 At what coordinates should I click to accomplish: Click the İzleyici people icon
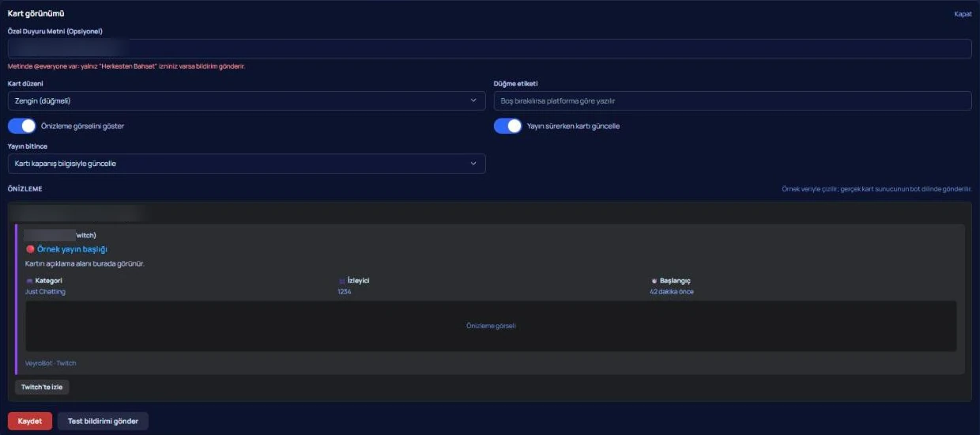(342, 281)
